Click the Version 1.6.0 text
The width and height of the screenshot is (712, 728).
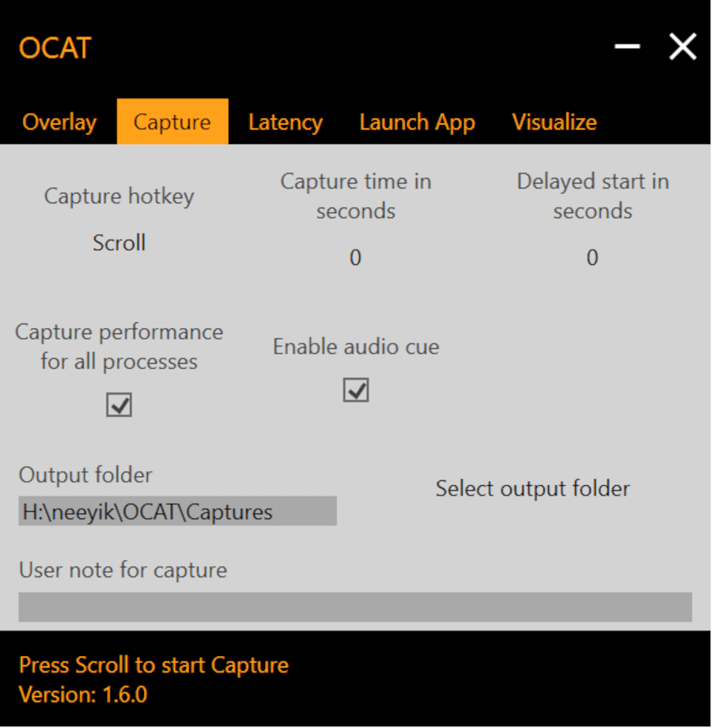(x=83, y=695)
